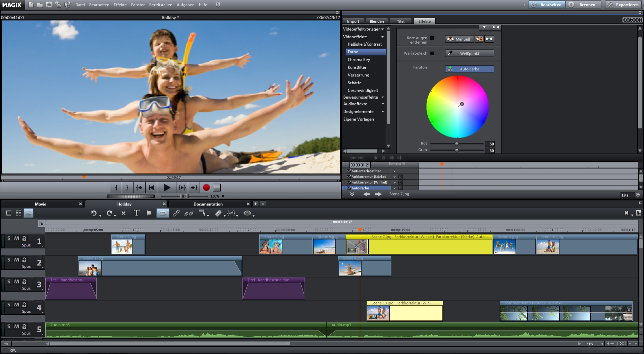Click the Exportieren button
This screenshot has height=354, width=644.
point(624,5)
